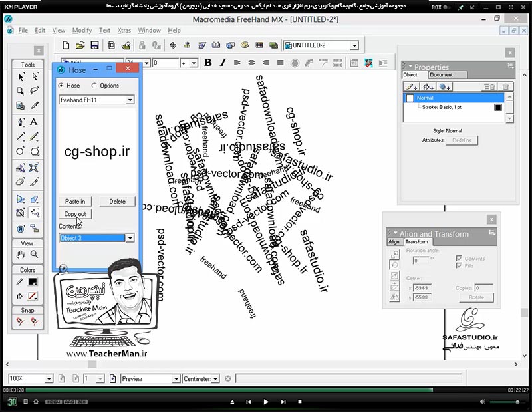
Task: Open the Preview mode dropdown
Action: coord(176,379)
